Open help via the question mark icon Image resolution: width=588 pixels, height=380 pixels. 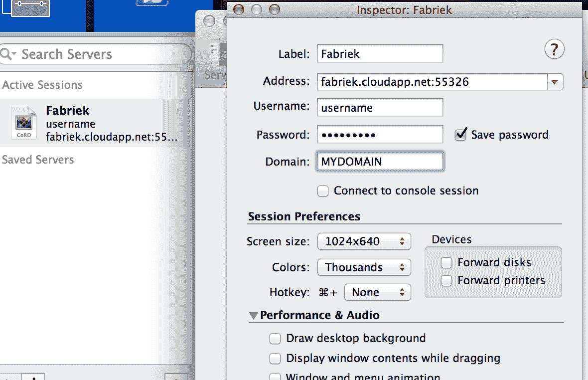554,49
